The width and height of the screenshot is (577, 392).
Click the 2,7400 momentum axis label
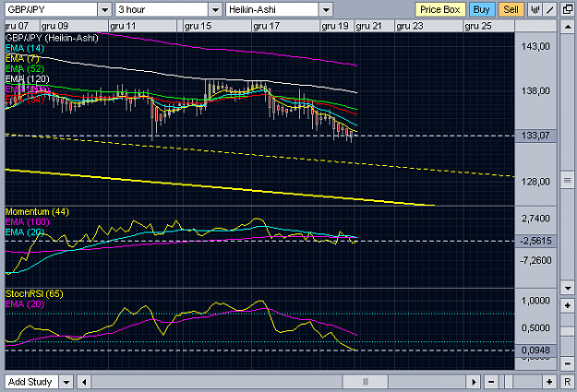[535, 219]
